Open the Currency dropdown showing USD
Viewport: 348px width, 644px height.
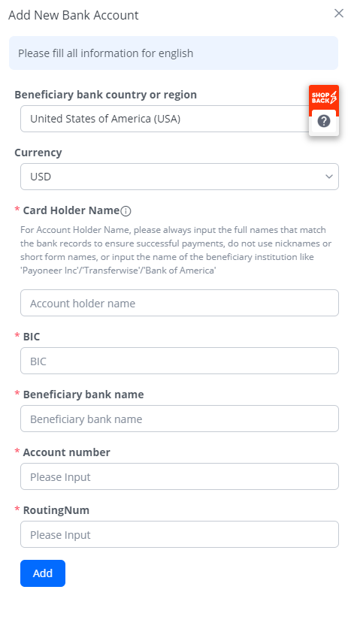[180, 177]
